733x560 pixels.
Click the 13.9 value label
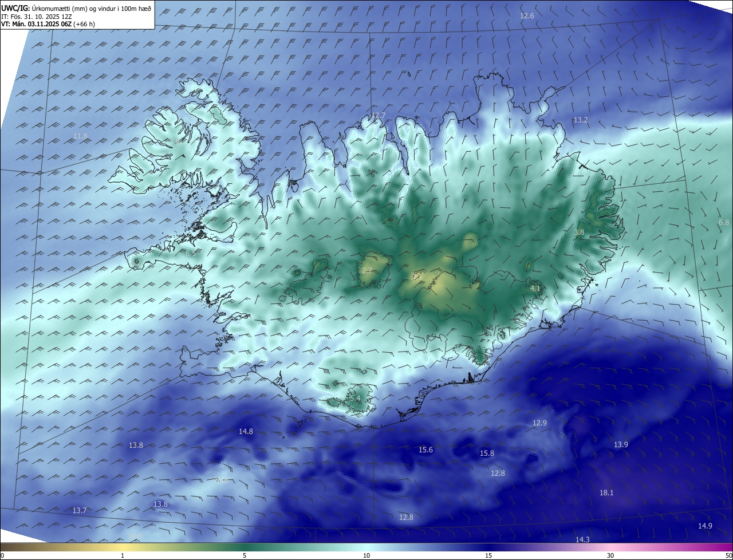pos(621,444)
